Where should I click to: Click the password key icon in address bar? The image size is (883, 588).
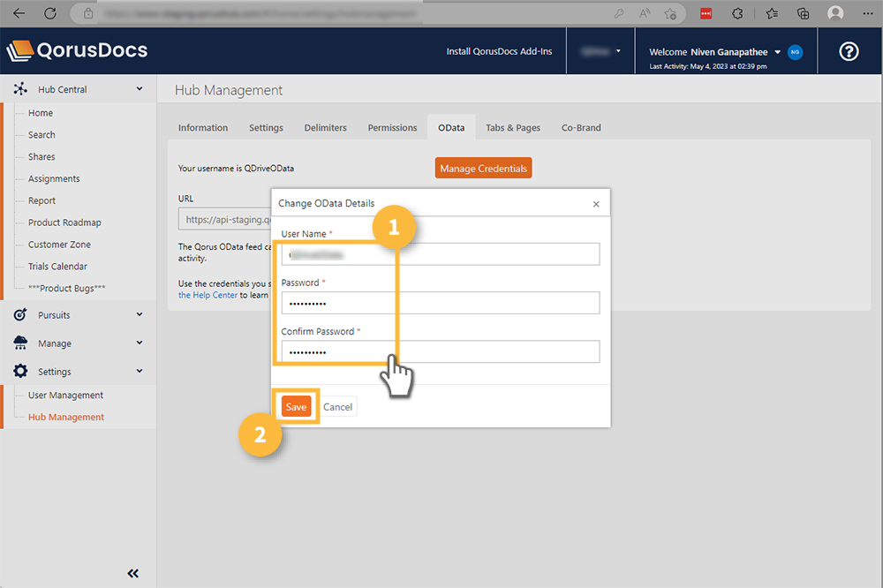[x=619, y=13]
